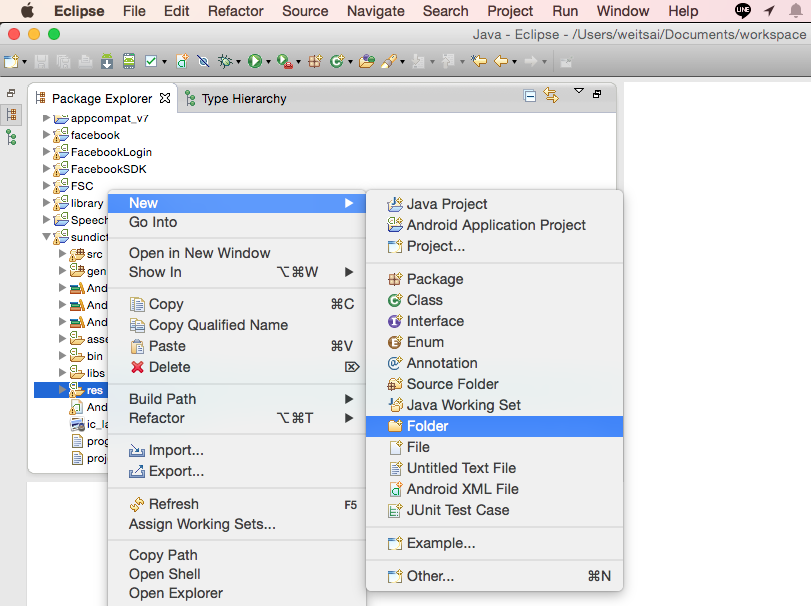Click the Debug bug icon

[226, 62]
